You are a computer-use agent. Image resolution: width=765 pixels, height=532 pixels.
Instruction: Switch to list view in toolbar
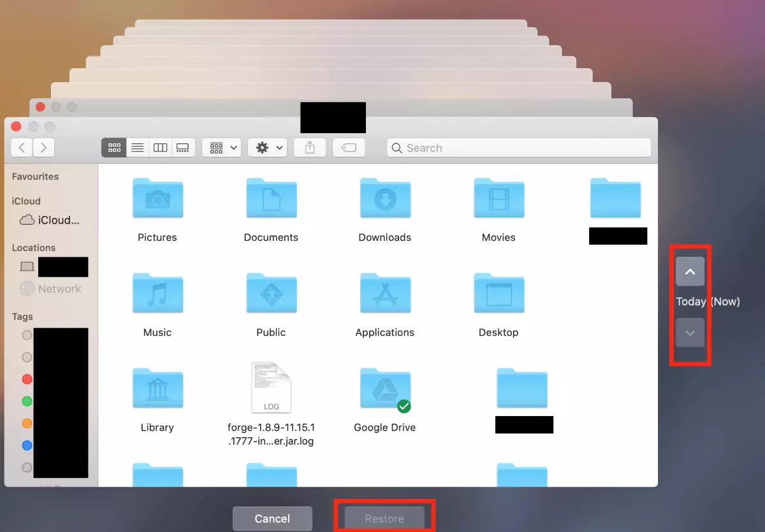tap(137, 148)
